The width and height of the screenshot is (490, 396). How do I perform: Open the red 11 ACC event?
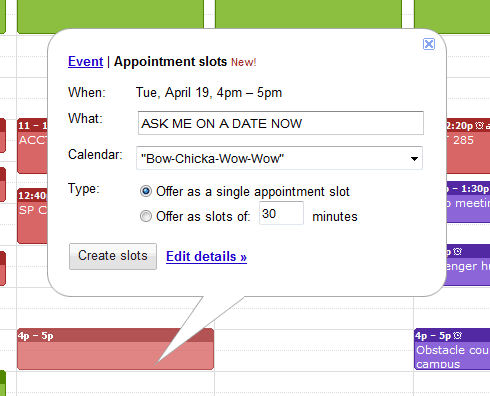(32, 146)
